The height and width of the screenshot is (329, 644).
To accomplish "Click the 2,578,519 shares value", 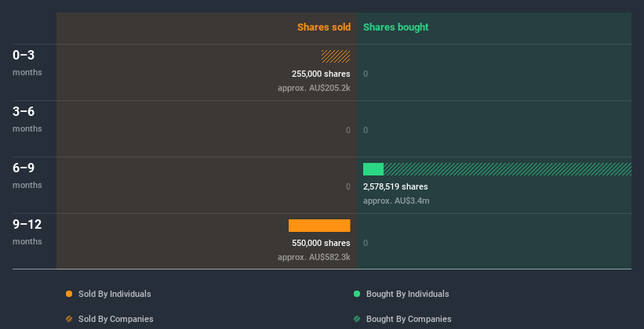I will click(x=395, y=186).
